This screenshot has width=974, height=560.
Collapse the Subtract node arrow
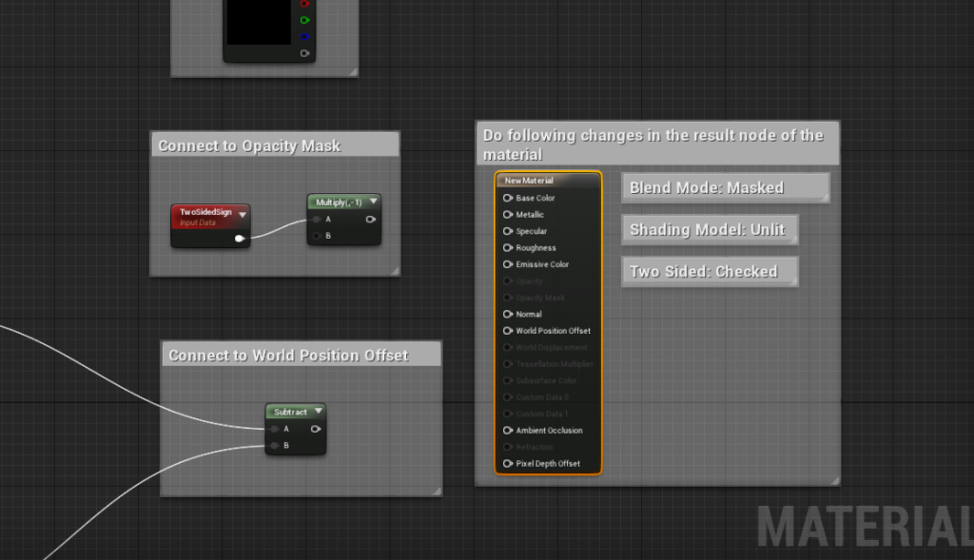(x=319, y=411)
